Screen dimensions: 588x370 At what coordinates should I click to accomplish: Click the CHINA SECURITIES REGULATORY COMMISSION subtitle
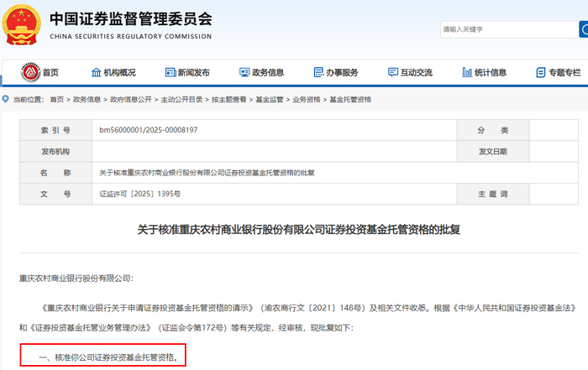pos(131,36)
